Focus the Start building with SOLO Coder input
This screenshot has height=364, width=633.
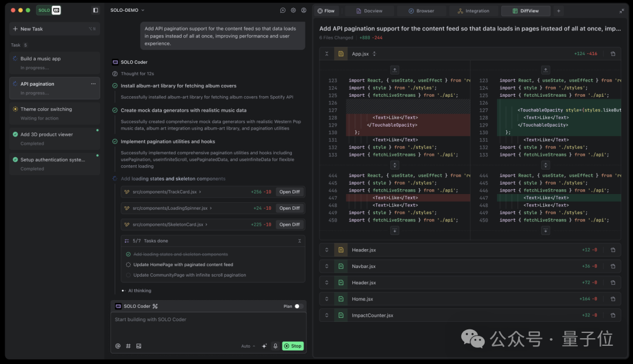(208, 326)
